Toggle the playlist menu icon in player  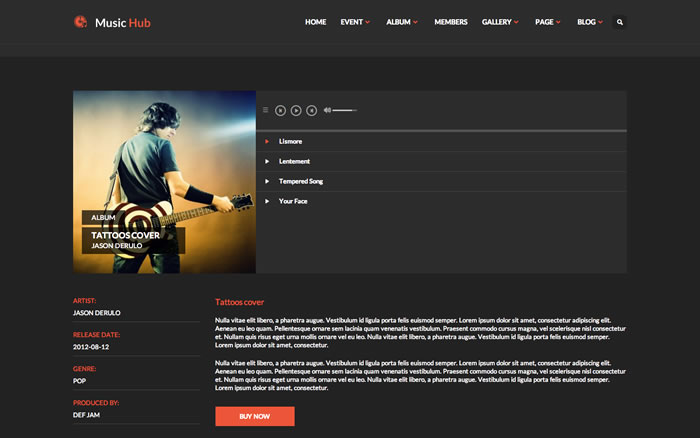pos(266,110)
